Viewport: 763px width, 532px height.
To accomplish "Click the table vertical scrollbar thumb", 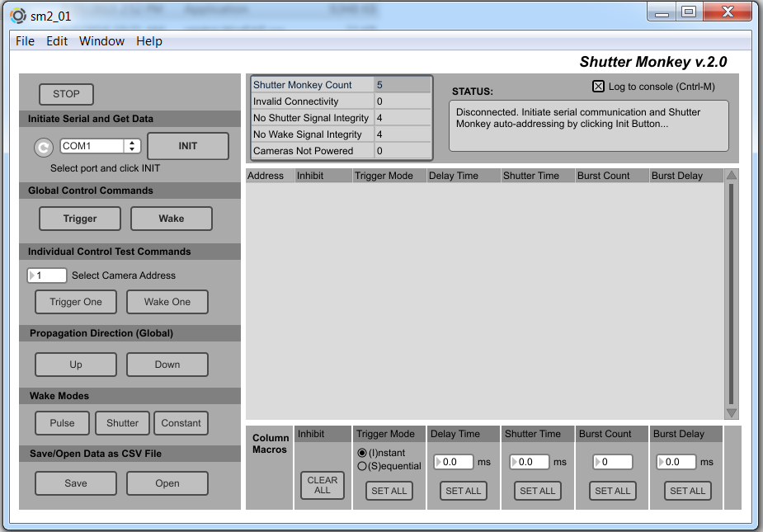I will (731, 294).
